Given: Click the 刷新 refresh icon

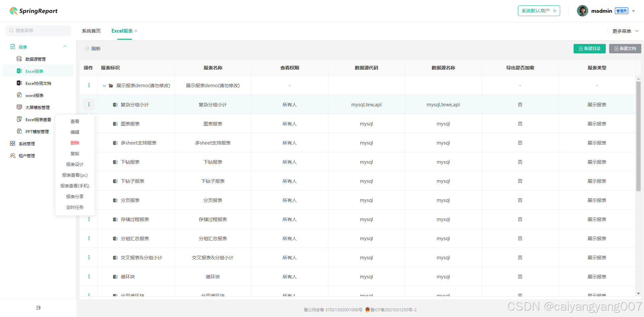Looking at the screenshot, I should tap(87, 49).
